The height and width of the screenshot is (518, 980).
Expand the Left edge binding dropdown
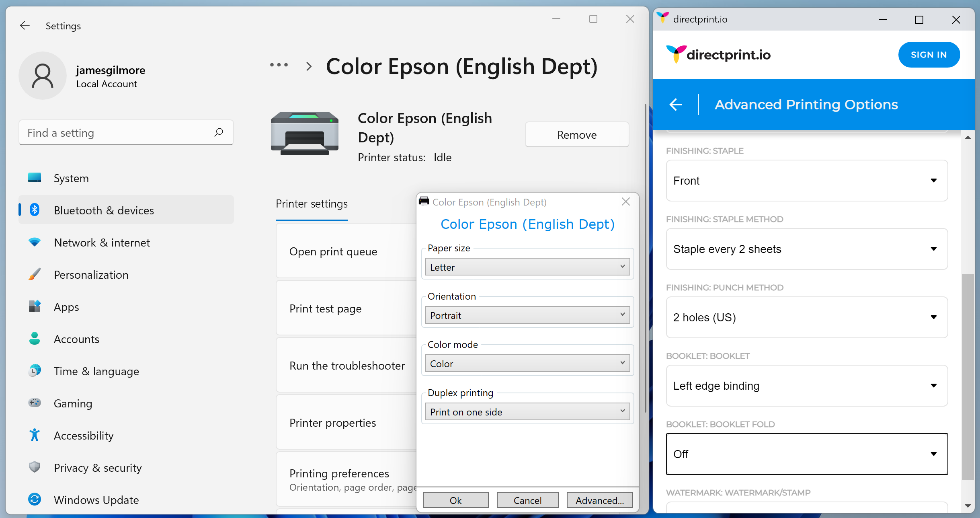[x=807, y=386]
